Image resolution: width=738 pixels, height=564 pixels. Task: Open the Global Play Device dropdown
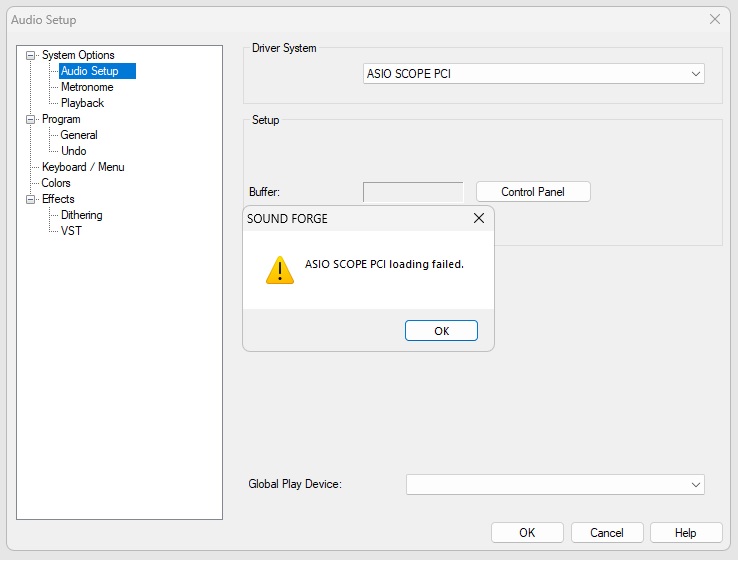point(555,484)
